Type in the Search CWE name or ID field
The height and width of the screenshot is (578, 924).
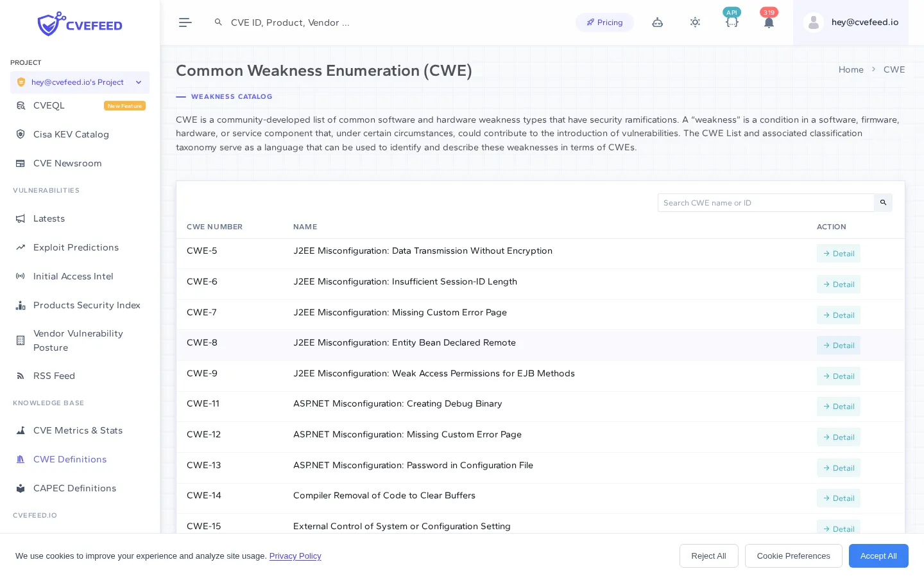pos(766,202)
